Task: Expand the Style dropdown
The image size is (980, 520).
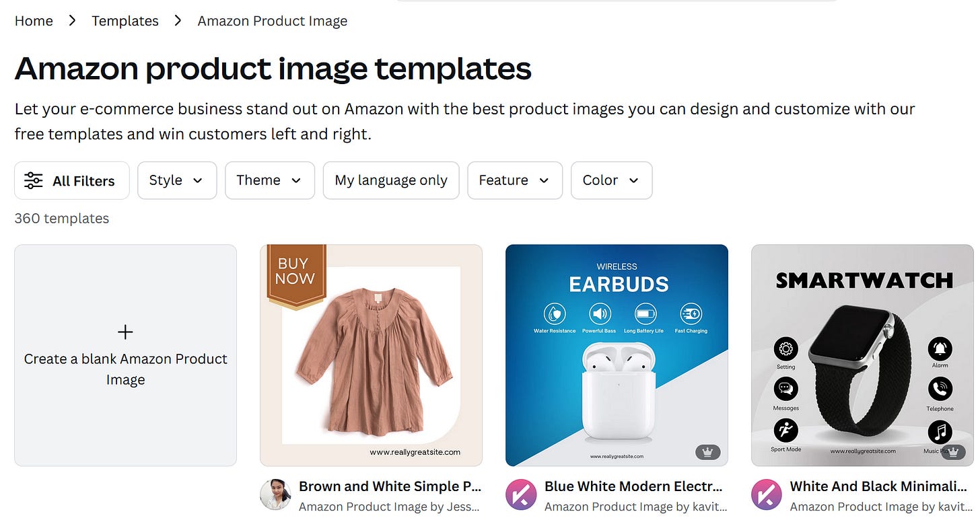Action: point(177,180)
